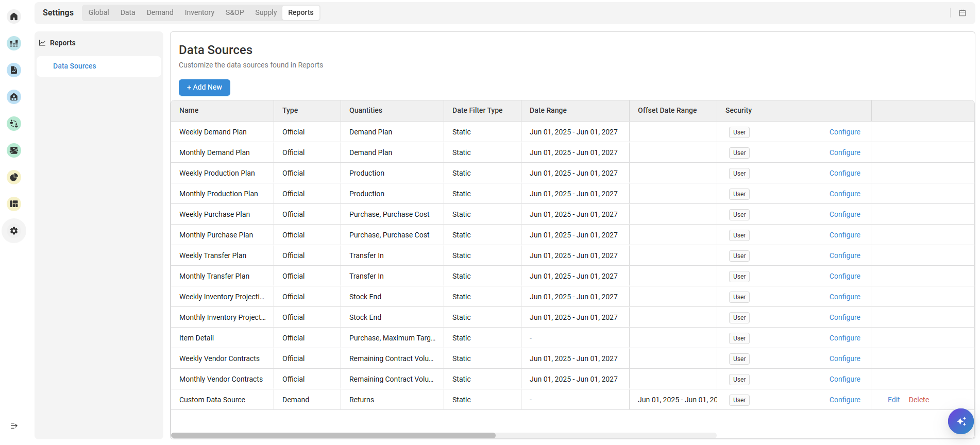Viewport: 980px width, 445px height.
Task: Click the Name column header
Action: [189, 110]
